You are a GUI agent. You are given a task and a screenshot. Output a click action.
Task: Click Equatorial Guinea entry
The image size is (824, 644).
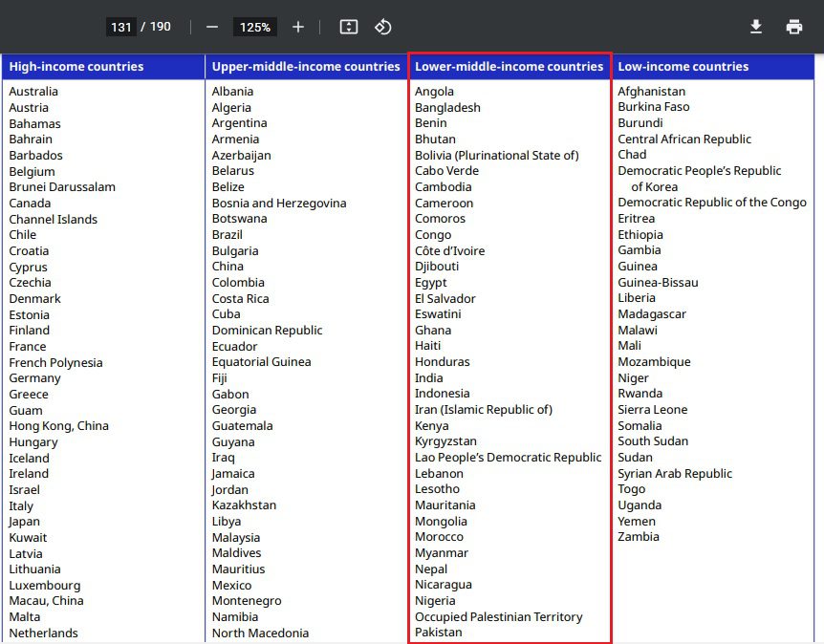point(261,362)
